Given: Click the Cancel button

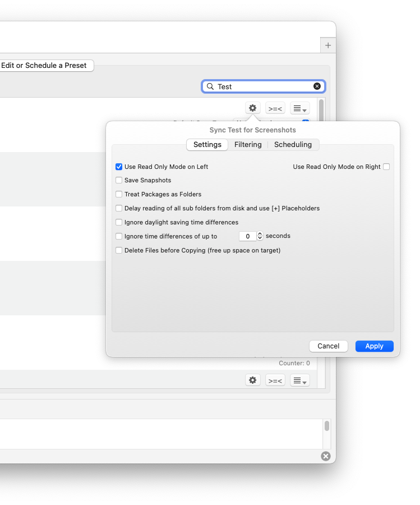Looking at the screenshot, I should click(x=329, y=346).
